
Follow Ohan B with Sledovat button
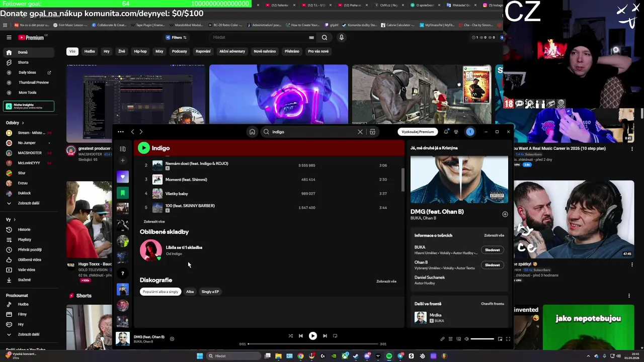[x=492, y=265]
